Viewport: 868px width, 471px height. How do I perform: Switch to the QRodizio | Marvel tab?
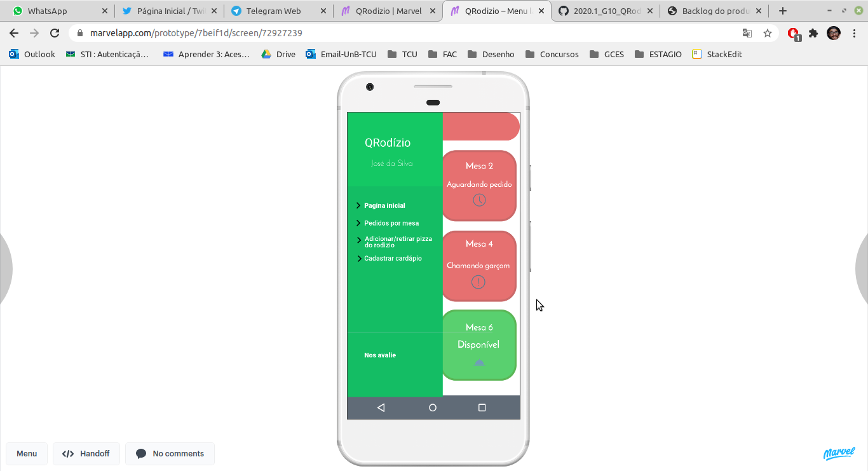pos(388,11)
